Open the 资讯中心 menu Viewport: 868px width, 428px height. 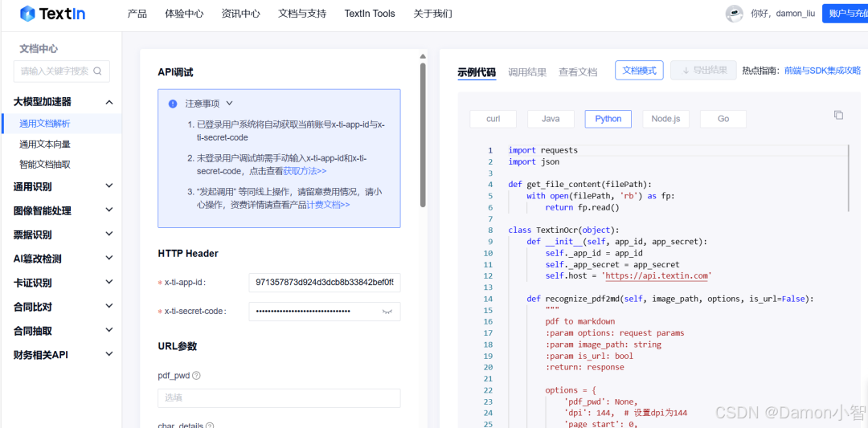241,14
